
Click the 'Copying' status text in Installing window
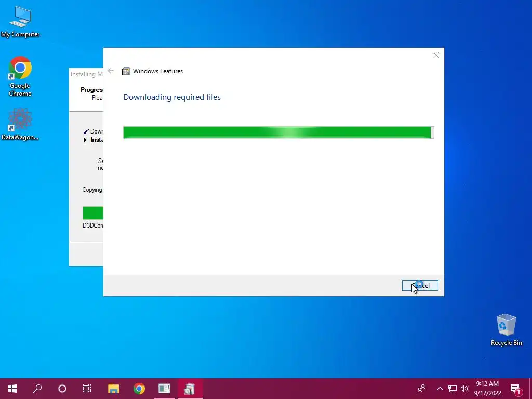coord(92,190)
